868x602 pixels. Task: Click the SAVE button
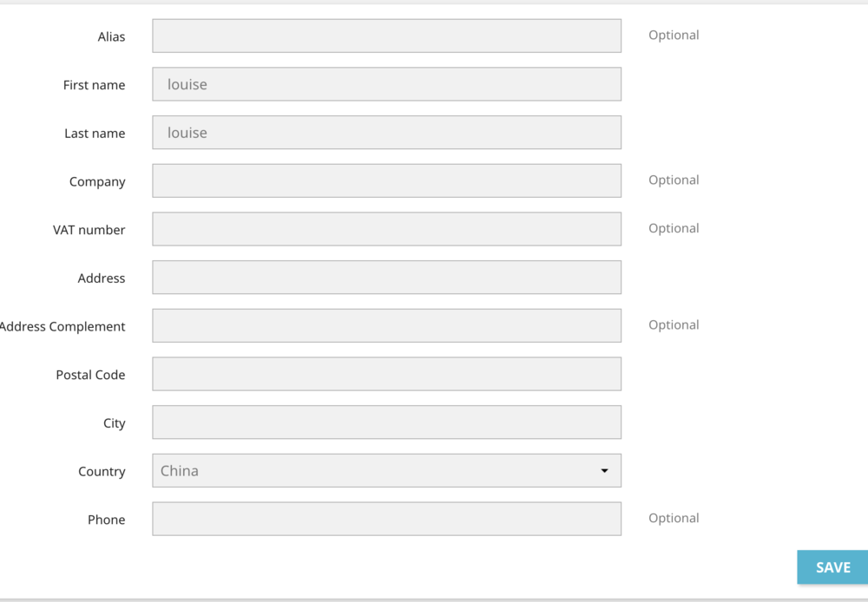tap(831, 566)
